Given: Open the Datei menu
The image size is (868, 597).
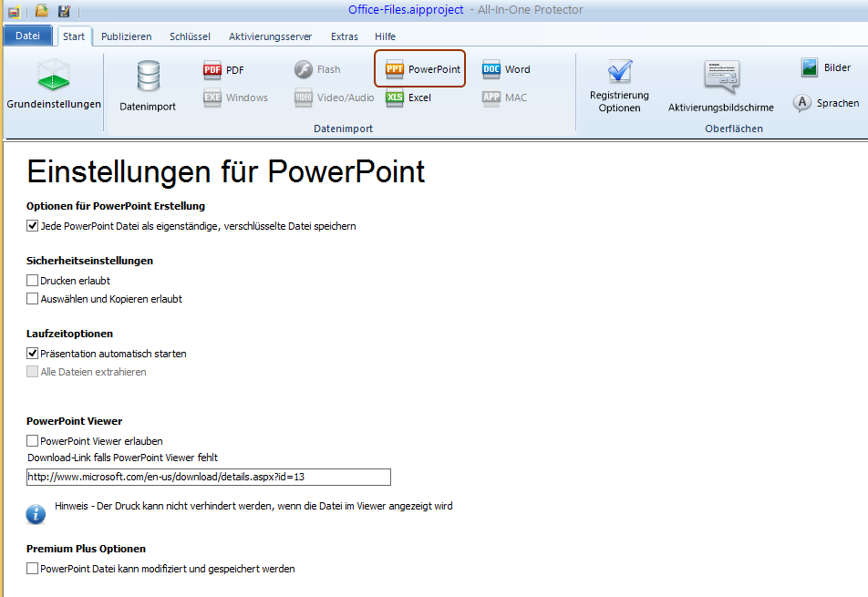Looking at the screenshot, I should [28, 36].
